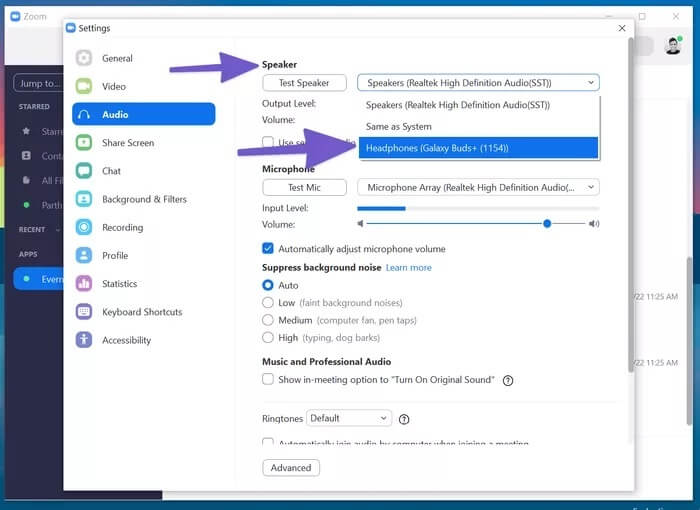Screen dimensions: 700x510
Task: Select High noise suppression radio button
Action: click(x=268, y=337)
